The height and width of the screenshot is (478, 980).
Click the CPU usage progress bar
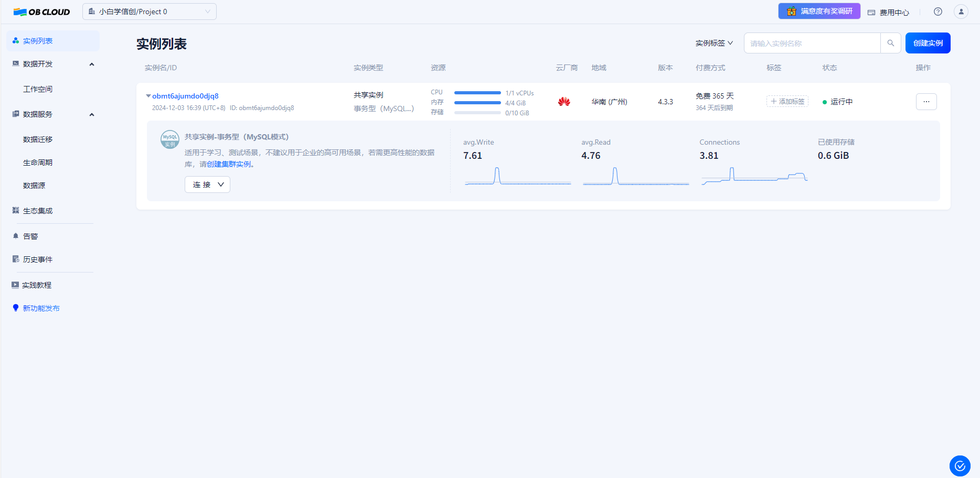(x=477, y=93)
